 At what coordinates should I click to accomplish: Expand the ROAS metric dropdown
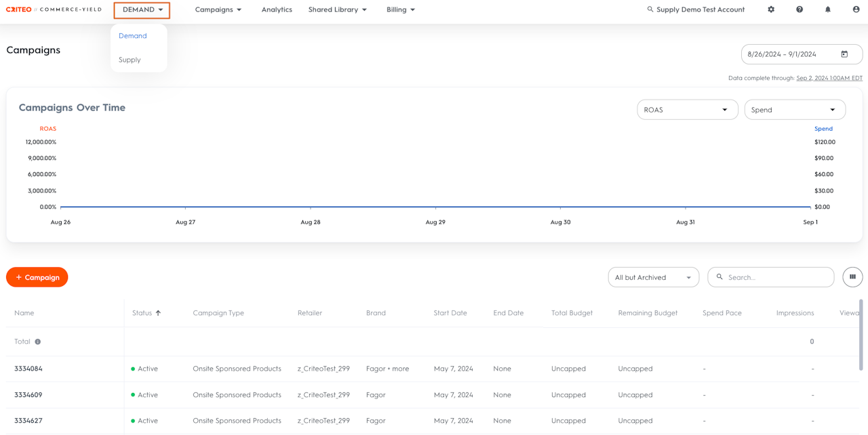[x=687, y=110]
